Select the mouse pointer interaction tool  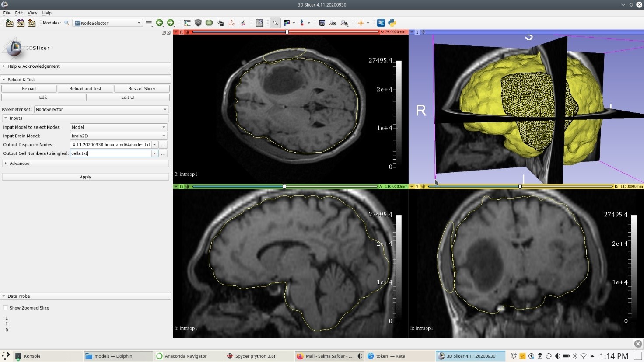tap(275, 23)
